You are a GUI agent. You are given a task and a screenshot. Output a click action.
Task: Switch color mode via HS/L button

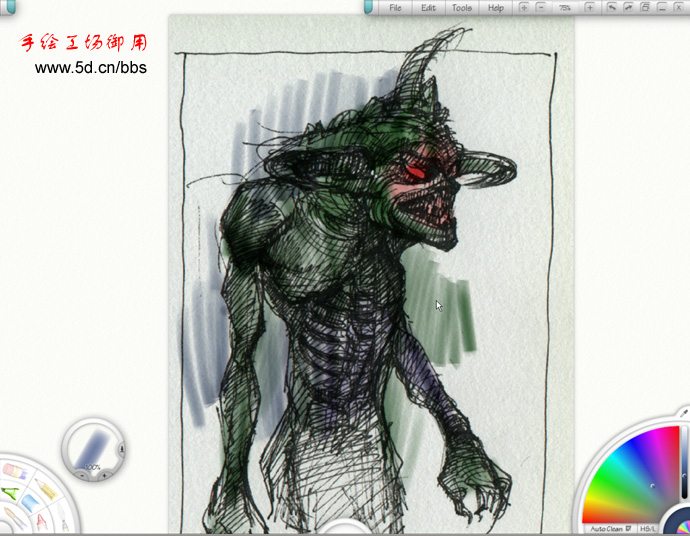coord(648,529)
